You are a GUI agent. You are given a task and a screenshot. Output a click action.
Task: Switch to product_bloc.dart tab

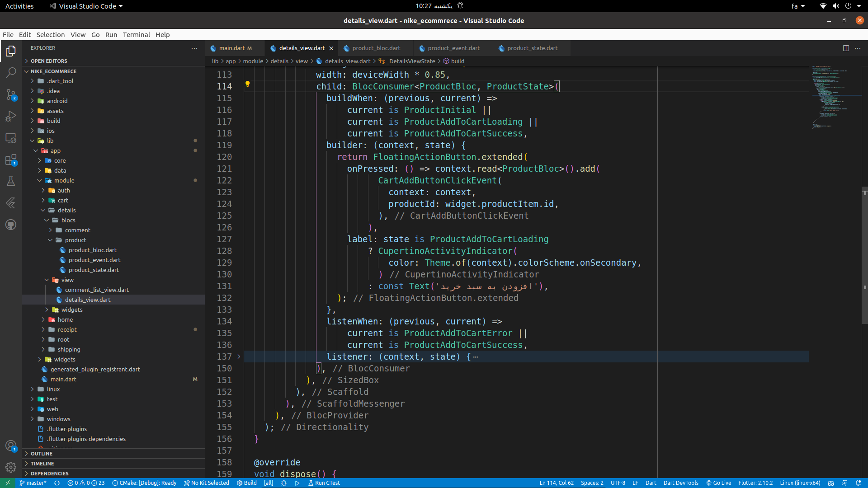click(x=376, y=48)
